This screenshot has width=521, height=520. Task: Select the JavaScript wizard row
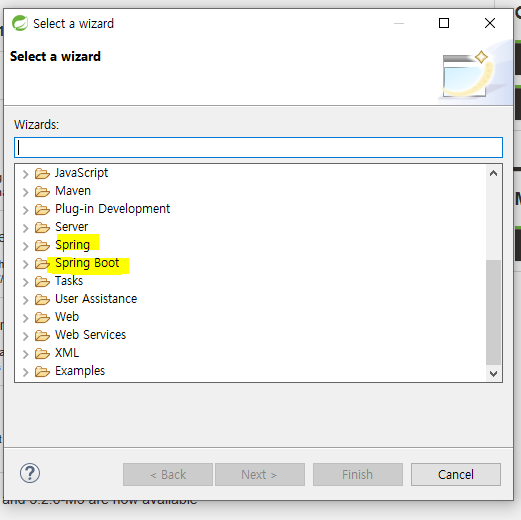[x=81, y=173]
